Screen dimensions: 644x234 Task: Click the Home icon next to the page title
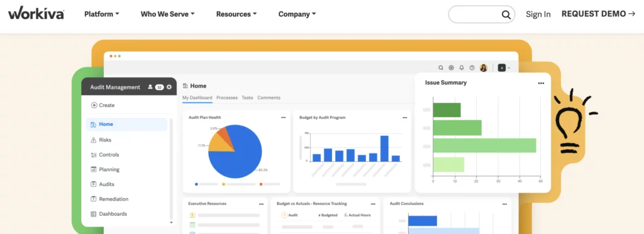pos(186,86)
